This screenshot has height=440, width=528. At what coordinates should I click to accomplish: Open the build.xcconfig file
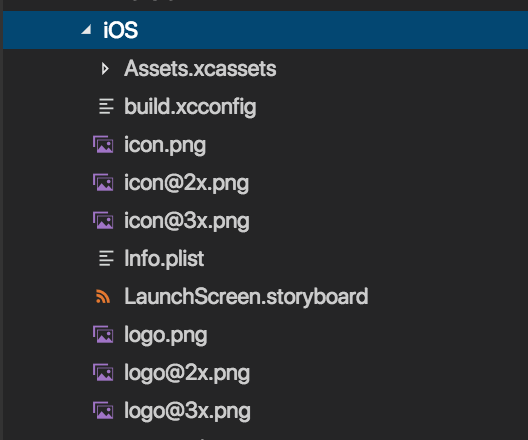(190, 107)
